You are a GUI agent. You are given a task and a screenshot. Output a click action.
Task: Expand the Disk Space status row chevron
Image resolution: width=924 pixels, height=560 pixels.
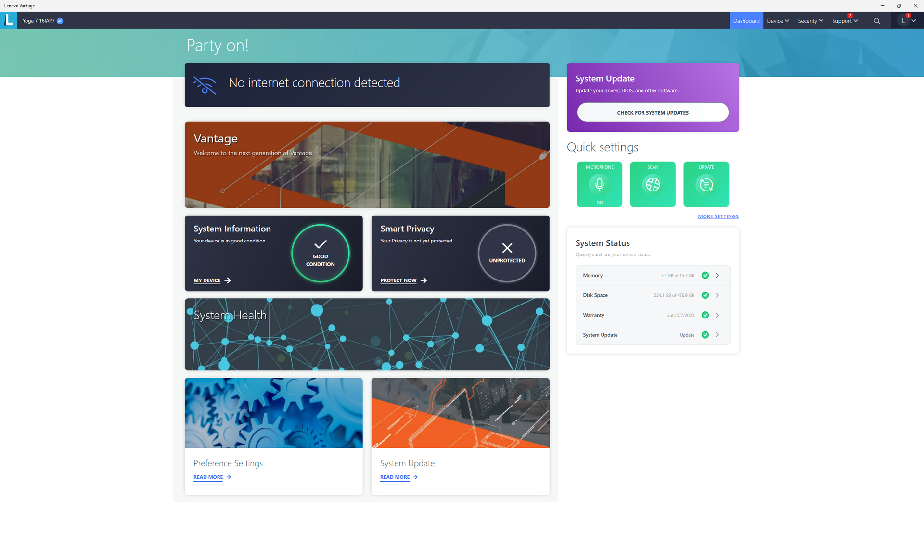717,295
